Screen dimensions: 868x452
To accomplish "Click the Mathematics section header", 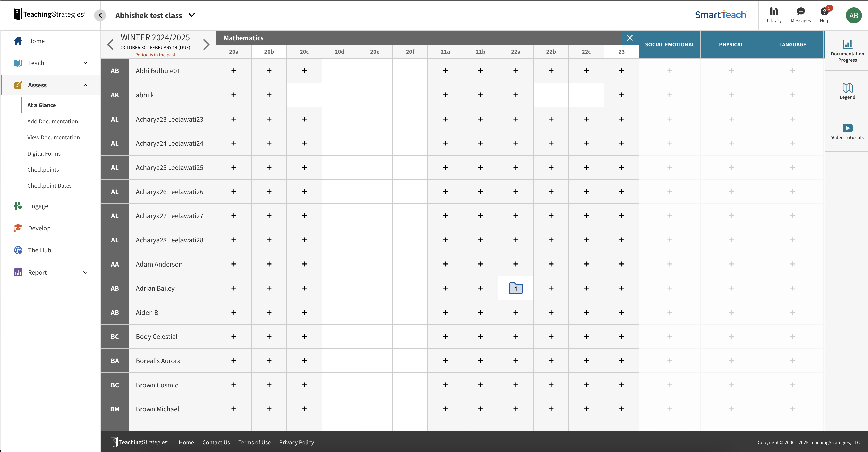I will (x=244, y=38).
